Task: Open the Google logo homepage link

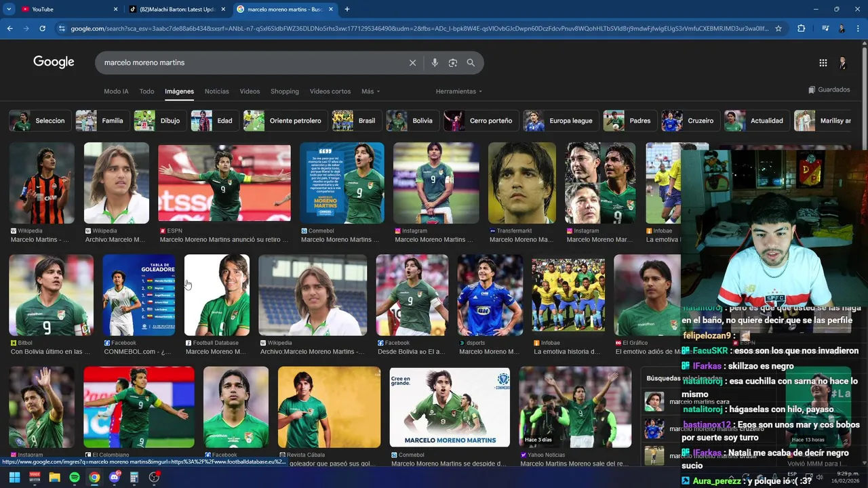Action: (54, 62)
